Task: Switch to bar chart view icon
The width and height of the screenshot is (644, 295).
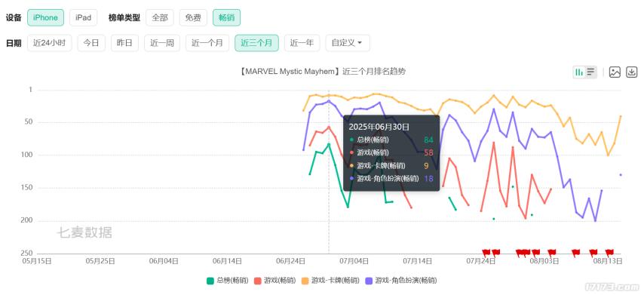Action: 579,72
